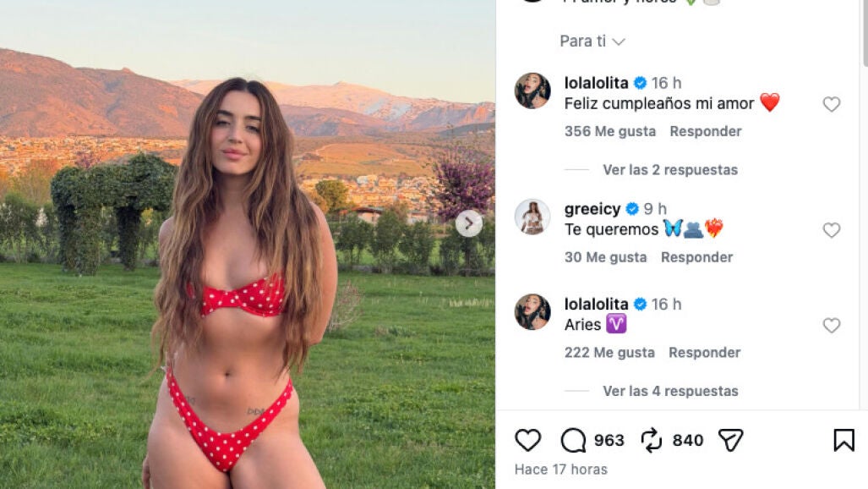This screenshot has height=489, width=868.
Task: Like the 'Feliz cumpleaños mi amor' comment
Action: tap(831, 104)
